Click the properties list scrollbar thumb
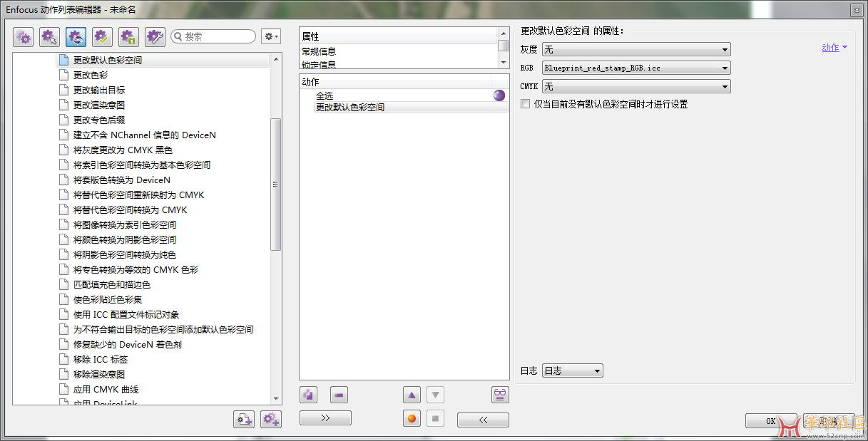This screenshot has height=441, width=868. point(504,46)
